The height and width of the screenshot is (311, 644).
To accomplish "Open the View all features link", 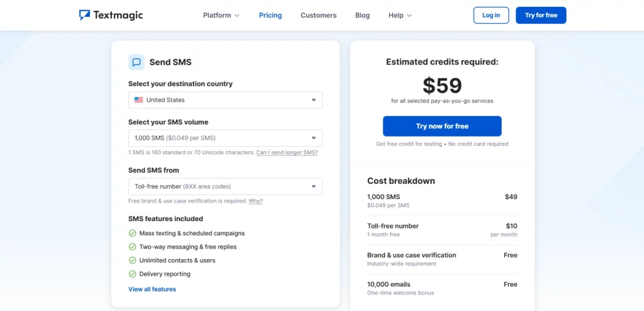I will click(152, 289).
